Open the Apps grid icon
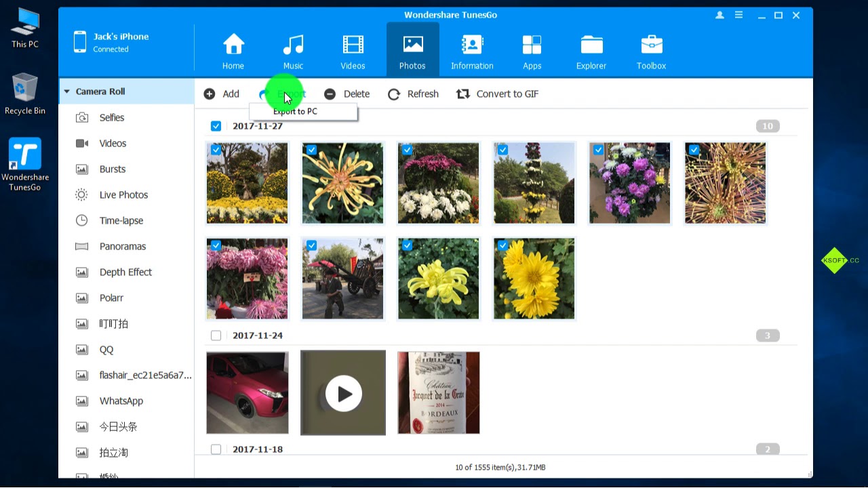The height and width of the screenshot is (488, 868). [532, 45]
